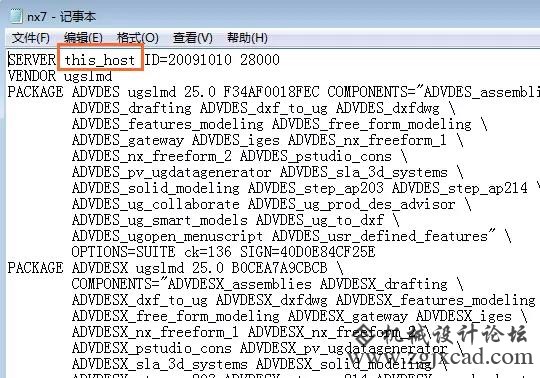Viewport: 540px width, 378px height.
Task: Click ADVDES_ug_to_dxf text
Action: [x=320, y=220]
